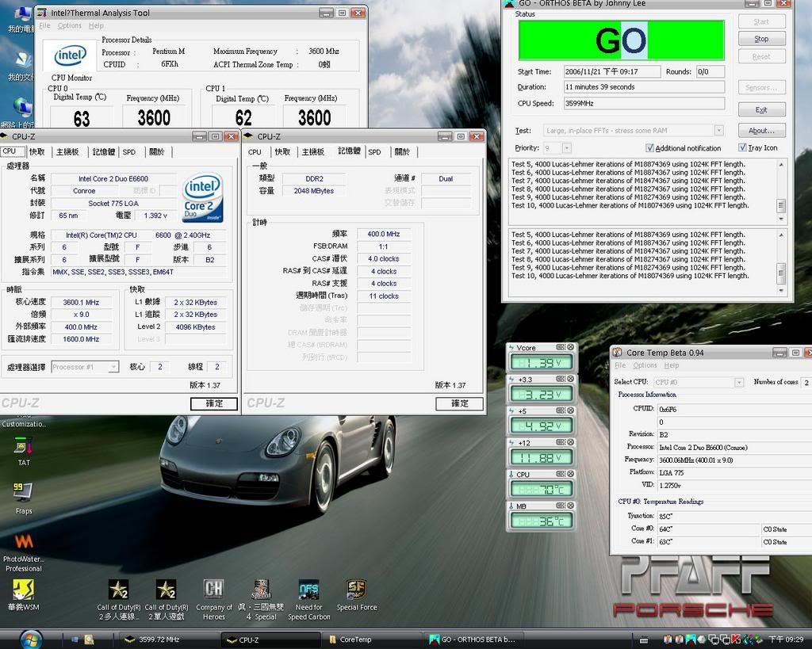
Task: Switch to CPU tab in CPU-Z memory window
Action: [x=255, y=151]
